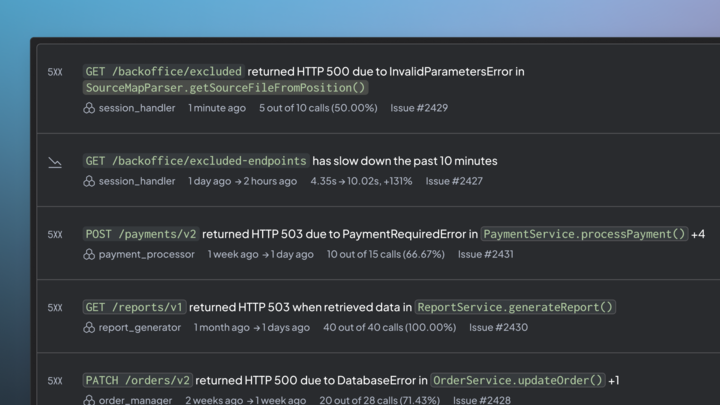The width and height of the screenshot is (720, 405).
Task: Open the POST /payments/v2 endpoint tag
Action: point(141,234)
